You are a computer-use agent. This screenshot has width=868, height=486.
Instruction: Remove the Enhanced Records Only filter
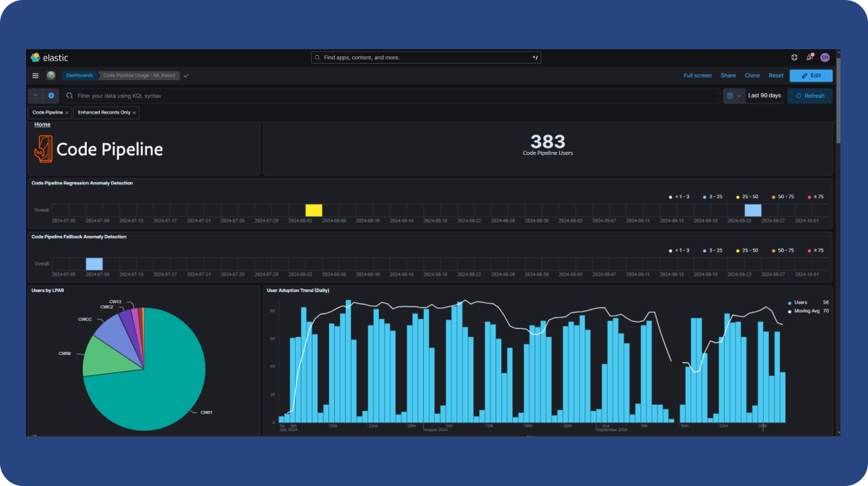[135, 113]
